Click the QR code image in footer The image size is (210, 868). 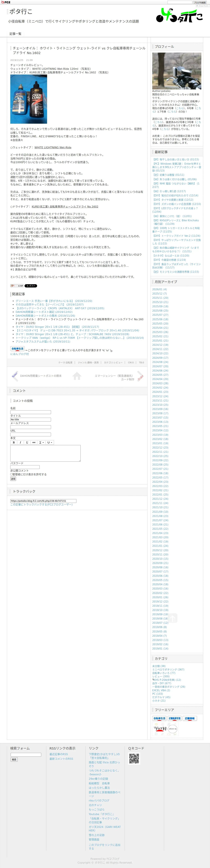point(134,758)
